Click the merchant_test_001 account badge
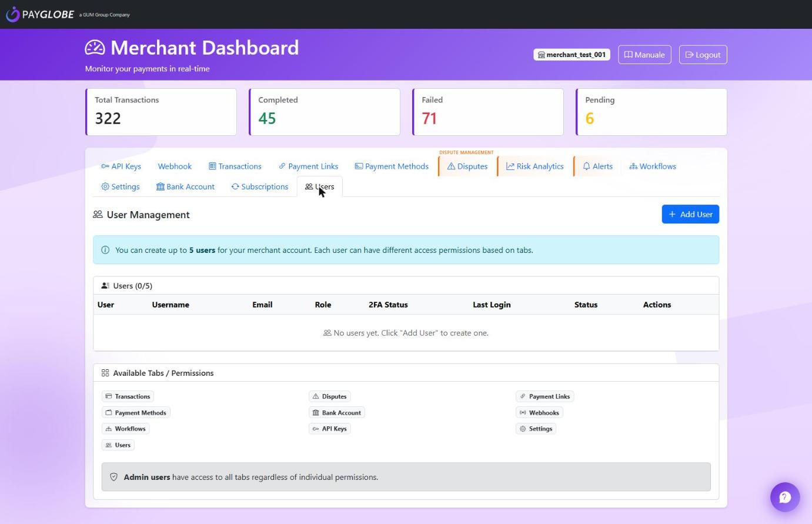Viewport: 812px width, 524px height. (572, 55)
